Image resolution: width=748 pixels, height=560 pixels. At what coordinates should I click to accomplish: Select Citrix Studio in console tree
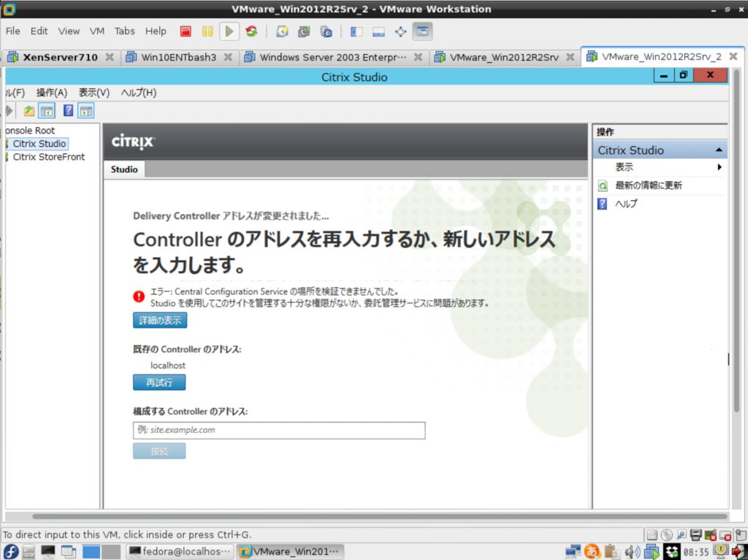pyautogui.click(x=39, y=144)
